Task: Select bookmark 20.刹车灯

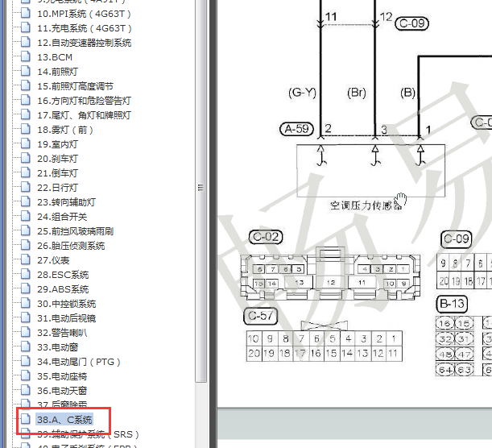Action: [x=57, y=159]
